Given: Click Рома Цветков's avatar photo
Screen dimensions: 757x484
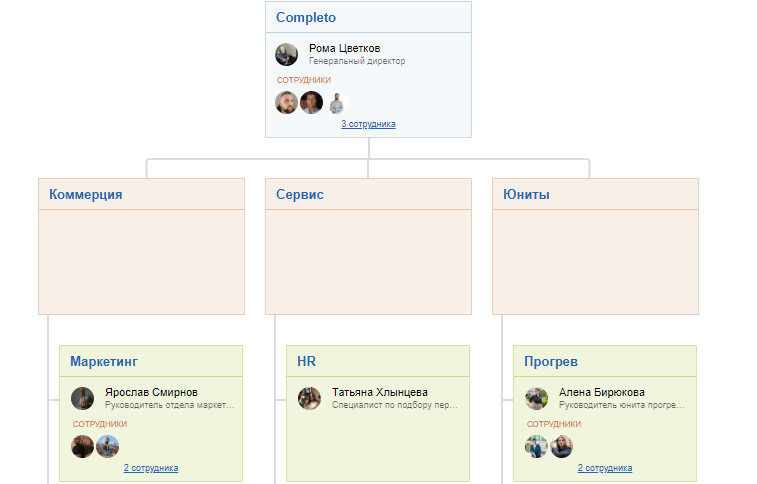Looking at the screenshot, I should [287, 55].
